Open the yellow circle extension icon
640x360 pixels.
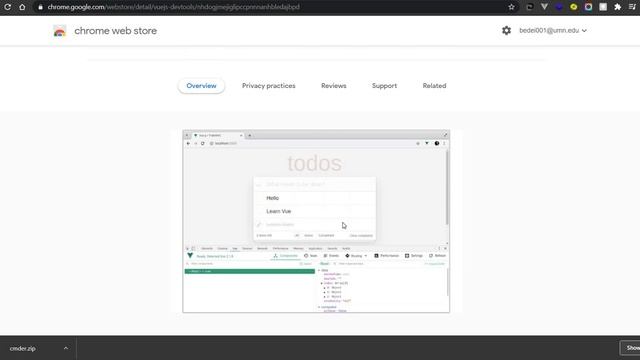[573, 7]
